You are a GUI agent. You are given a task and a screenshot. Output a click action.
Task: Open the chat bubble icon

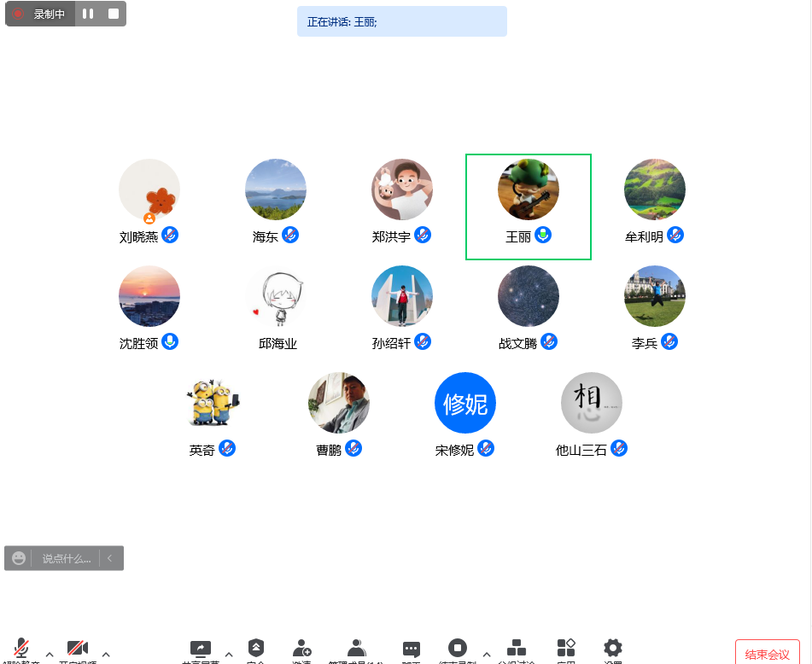pos(412,649)
